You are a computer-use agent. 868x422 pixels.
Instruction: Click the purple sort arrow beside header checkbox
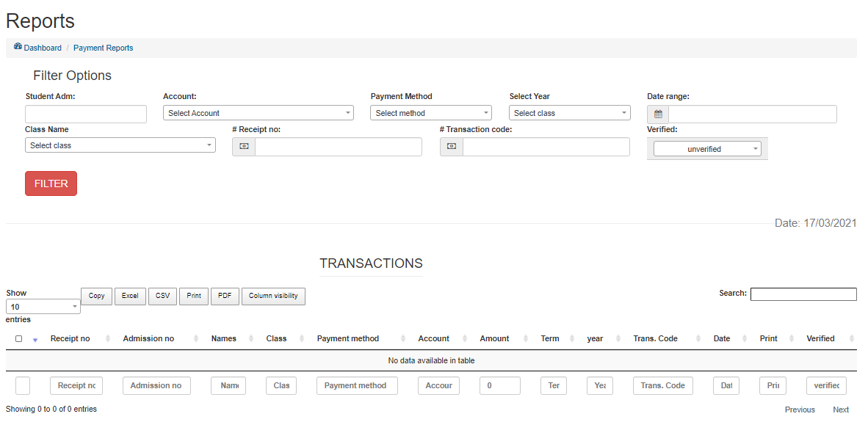pos(35,340)
